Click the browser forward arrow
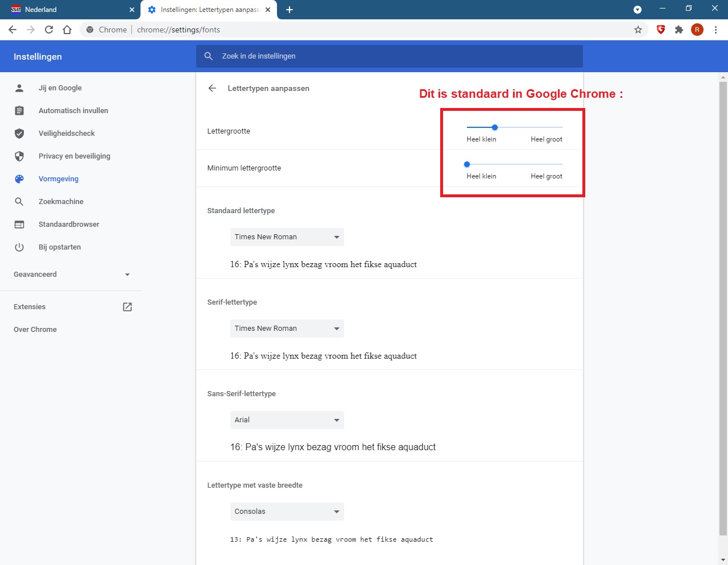 [x=31, y=30]
